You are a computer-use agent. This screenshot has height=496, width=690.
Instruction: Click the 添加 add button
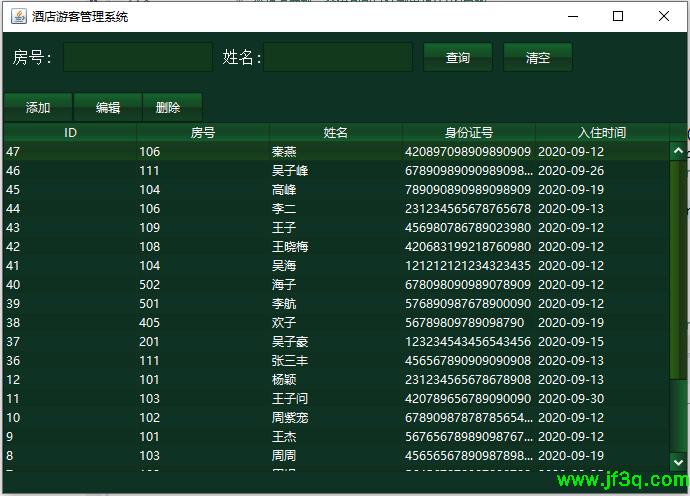(38, 108)
